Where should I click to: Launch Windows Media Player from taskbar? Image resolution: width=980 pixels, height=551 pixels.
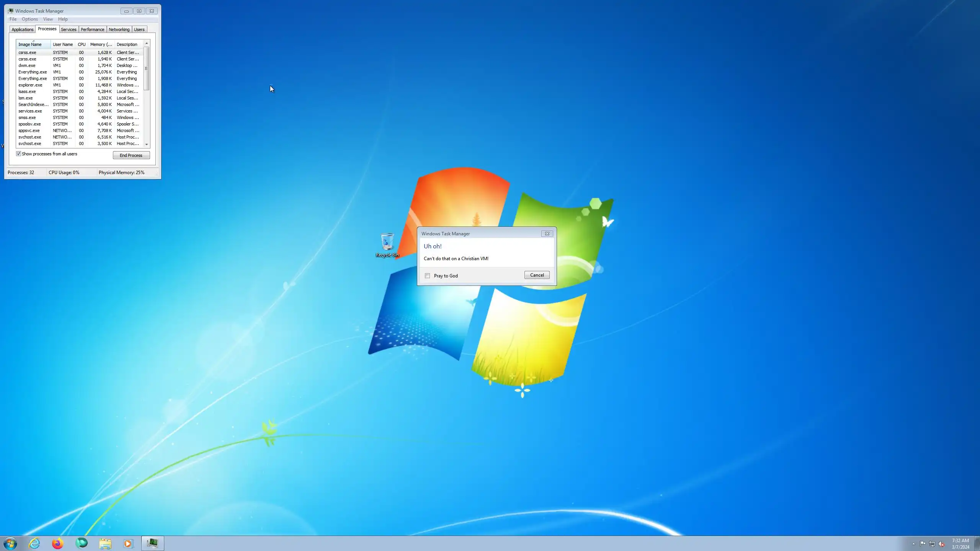(129, 543)
